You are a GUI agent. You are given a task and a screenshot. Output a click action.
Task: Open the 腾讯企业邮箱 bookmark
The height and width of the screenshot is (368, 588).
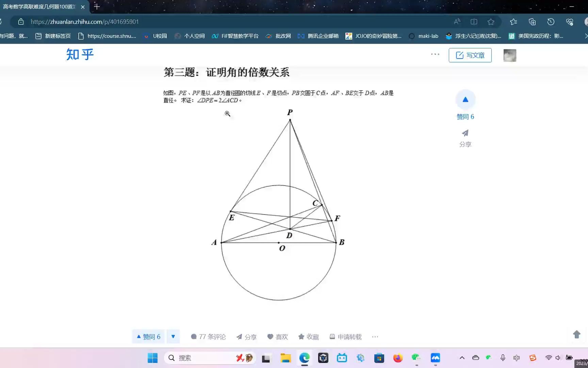coord(318,36)
